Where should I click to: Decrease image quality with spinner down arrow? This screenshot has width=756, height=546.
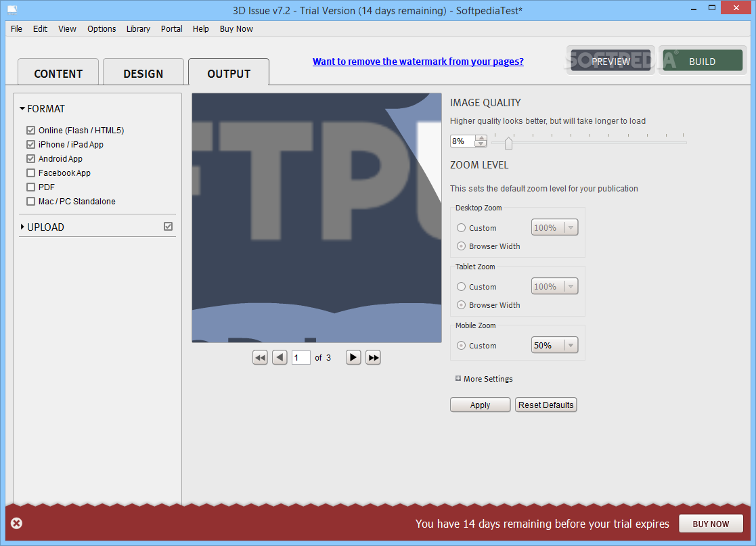click(x=481, y=143)
